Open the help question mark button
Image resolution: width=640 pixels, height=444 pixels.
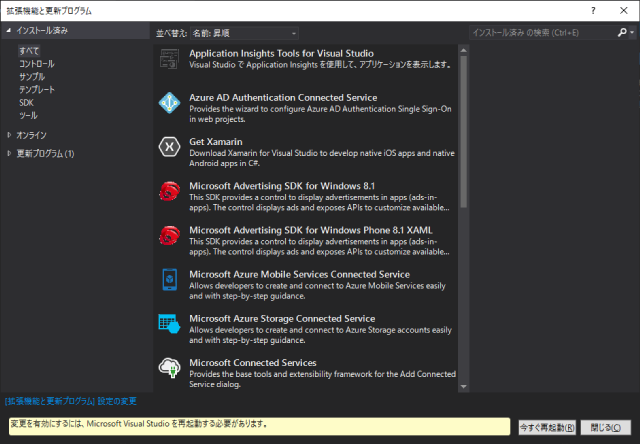[593, 11]
